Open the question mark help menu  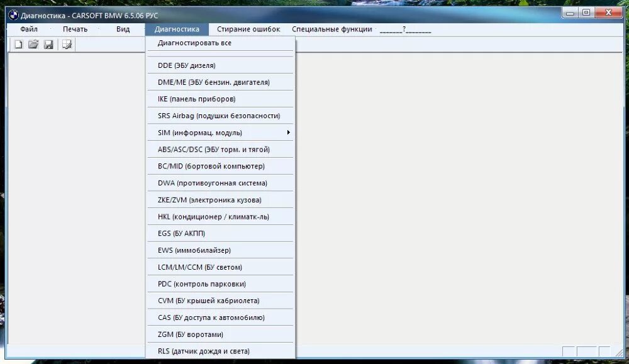tap(405, 30)
